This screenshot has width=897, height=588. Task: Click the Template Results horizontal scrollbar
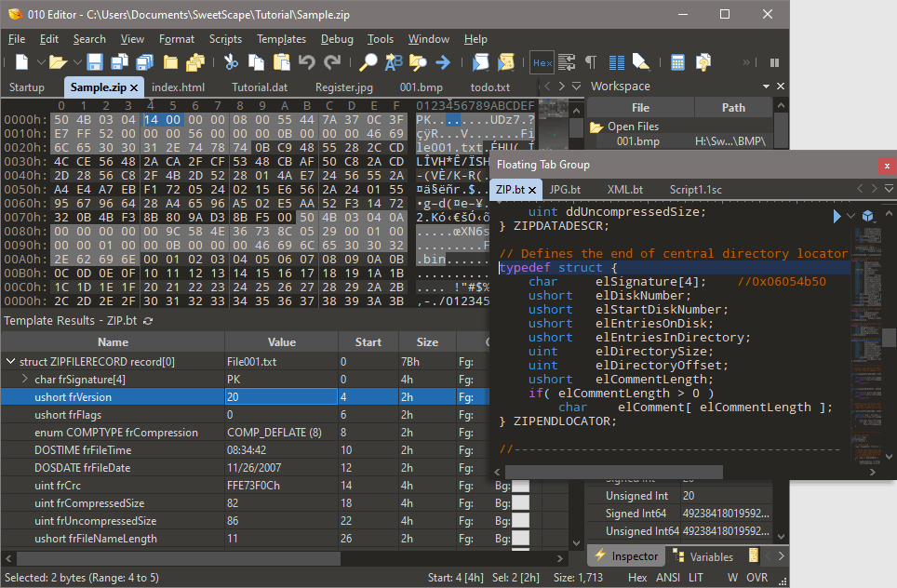click(x=179, y=558)
